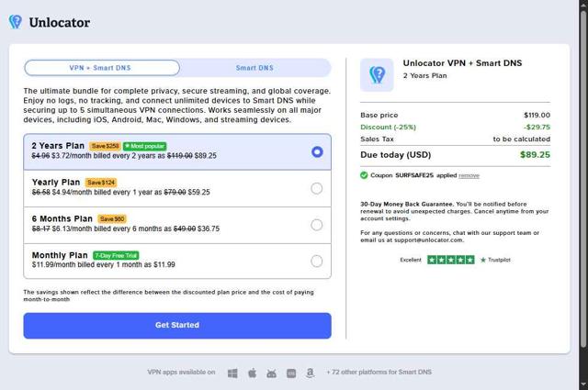The width and height of the screenshot is (588, 390).
Task: Click the discount value -$29.75
Action: (x=537, y=127)
